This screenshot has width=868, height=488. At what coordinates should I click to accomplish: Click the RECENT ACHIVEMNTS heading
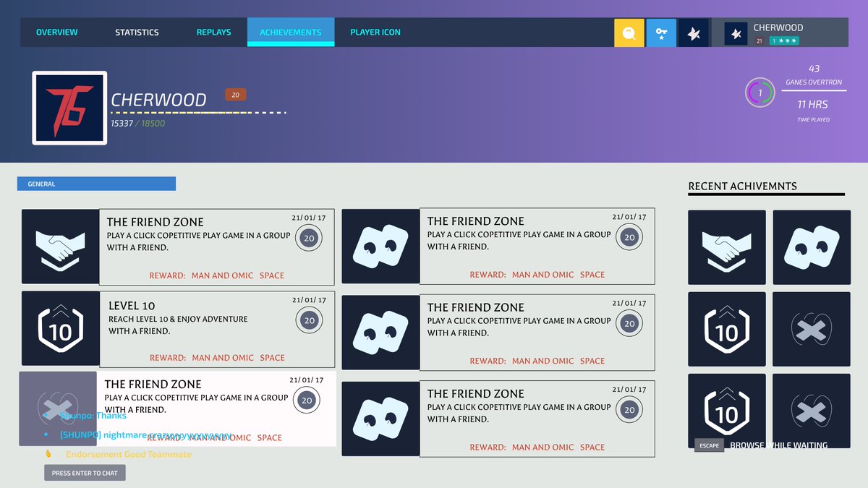pyautogui.click(x=742, y=186)
